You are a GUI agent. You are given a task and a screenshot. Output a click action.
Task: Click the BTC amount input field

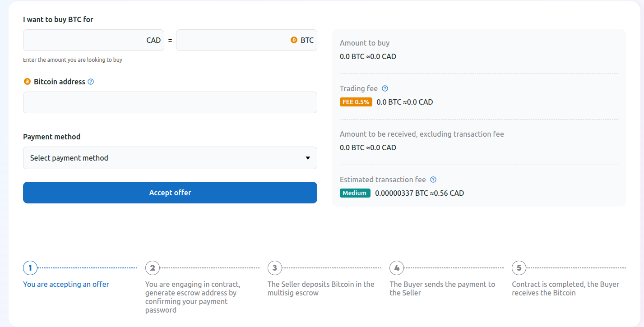[x=235, y=40]
